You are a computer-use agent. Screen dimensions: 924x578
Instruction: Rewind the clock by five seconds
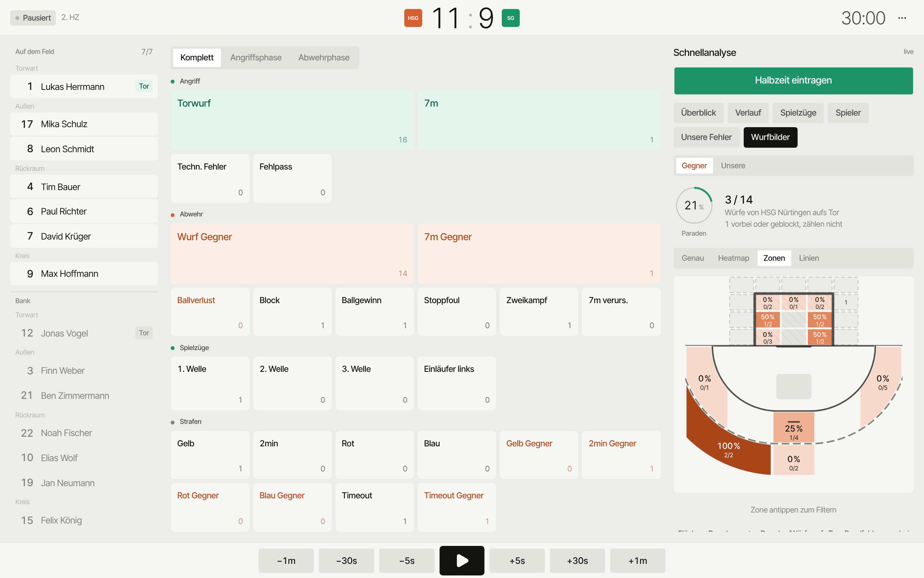coord(406,560)
